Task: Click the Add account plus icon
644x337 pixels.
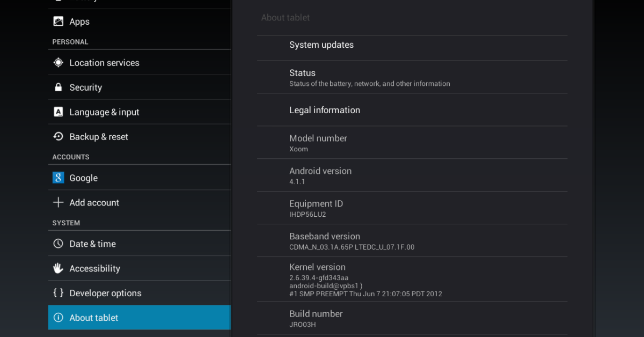Action: click(58, 202)
